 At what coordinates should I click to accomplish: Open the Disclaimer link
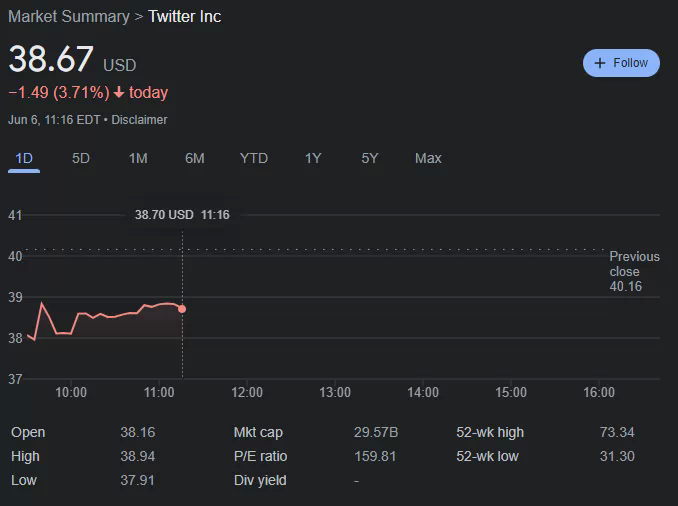[139, 120]
